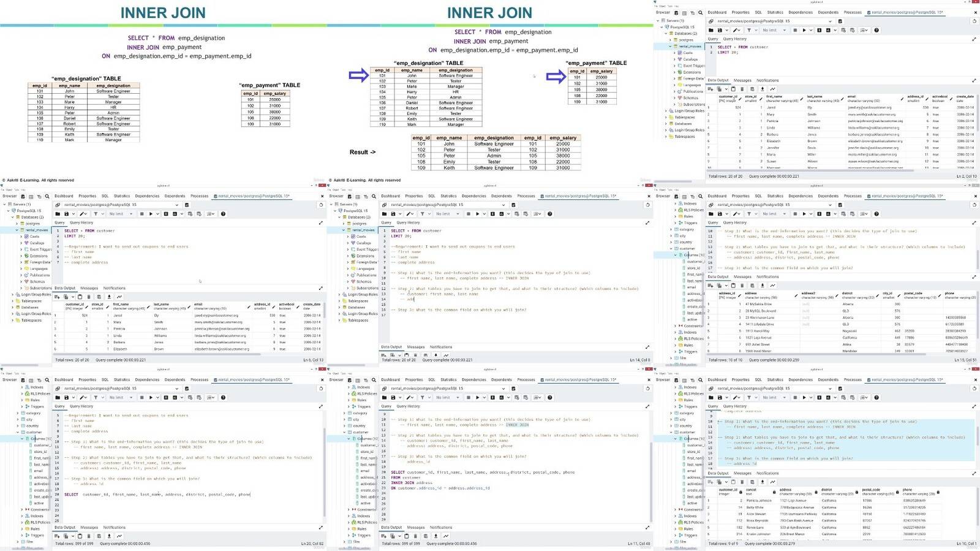
Task: Click Stop query icon in two-line query window
Action: tap(795, 30)
